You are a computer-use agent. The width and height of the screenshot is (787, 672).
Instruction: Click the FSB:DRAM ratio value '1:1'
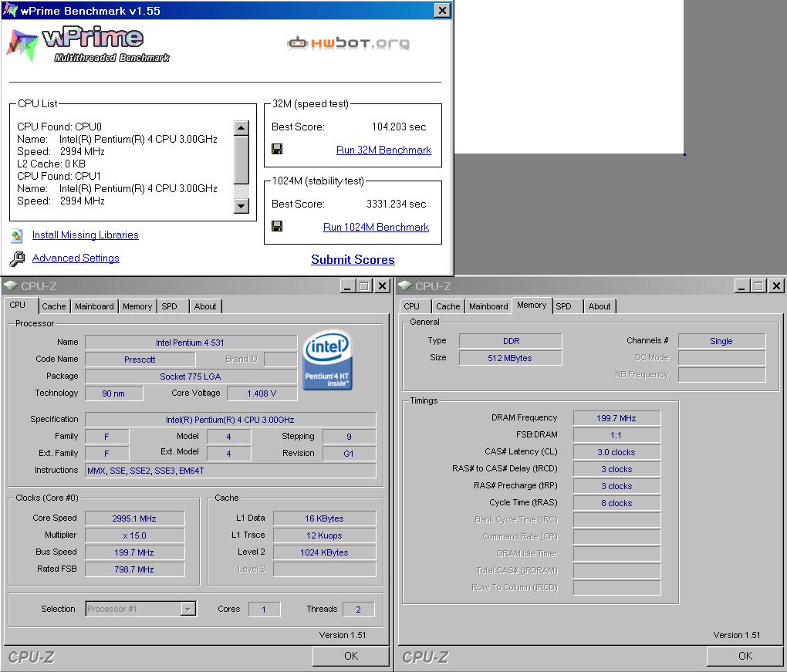click(616, 435)
